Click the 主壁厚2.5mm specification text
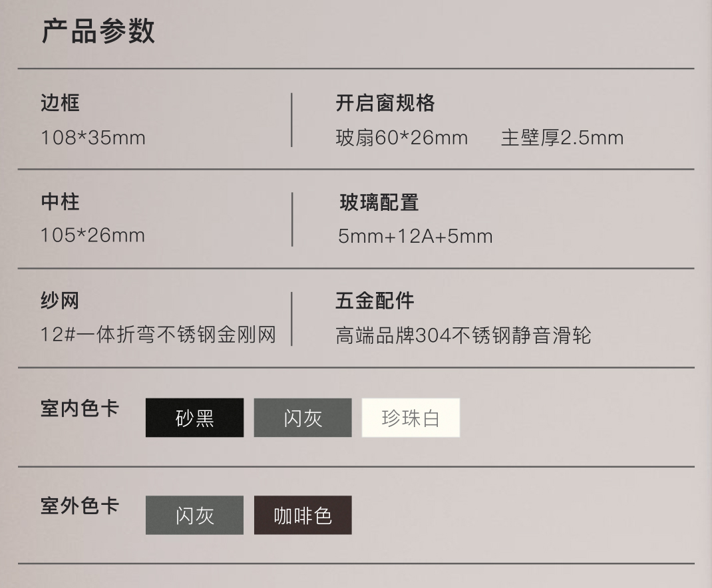 562,138
